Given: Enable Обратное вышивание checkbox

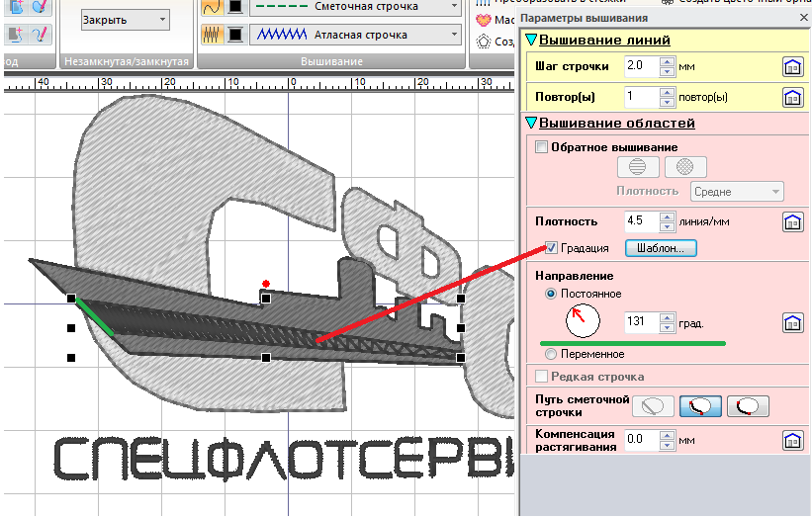Looking at the screenshot, I should [x=541, y=147].
